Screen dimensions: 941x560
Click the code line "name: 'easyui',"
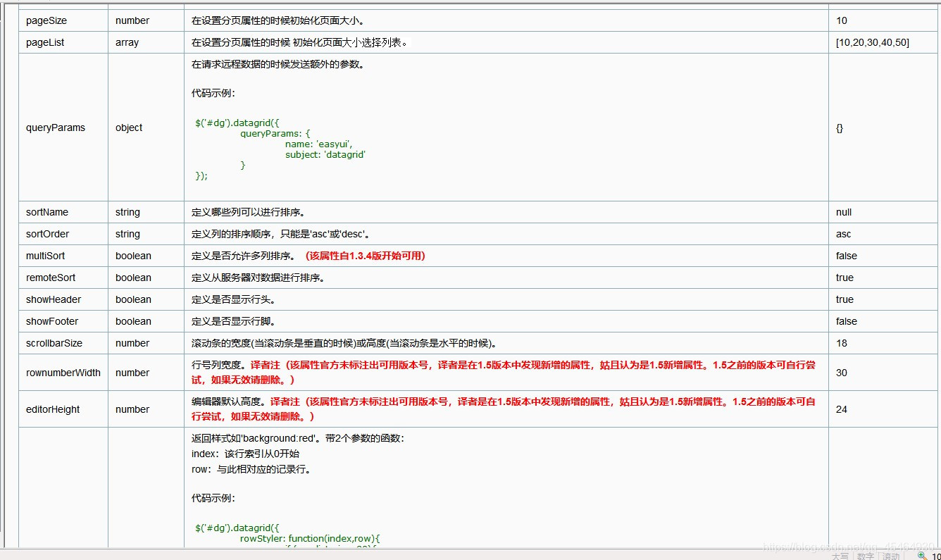(x=319, y=144)
